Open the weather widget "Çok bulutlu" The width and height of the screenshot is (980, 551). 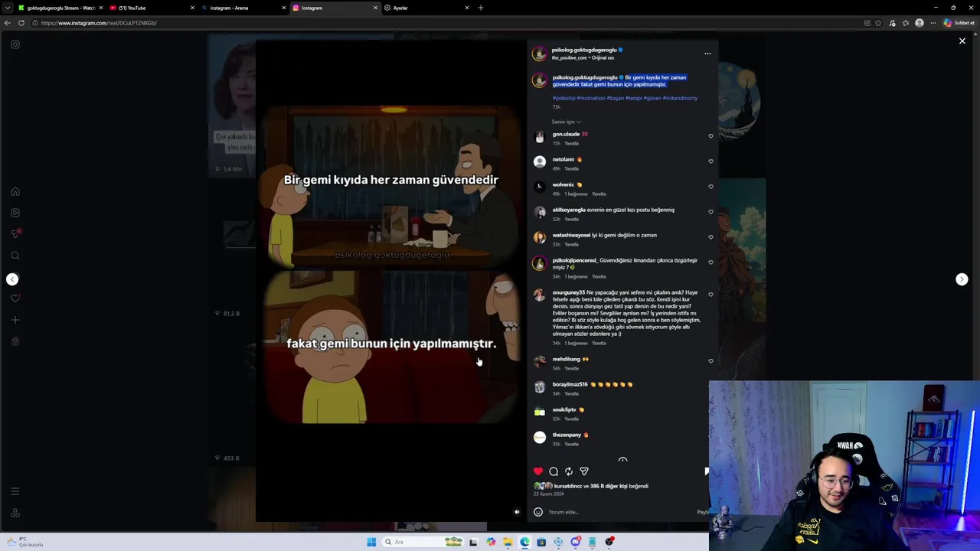click(x=25, y=542)
